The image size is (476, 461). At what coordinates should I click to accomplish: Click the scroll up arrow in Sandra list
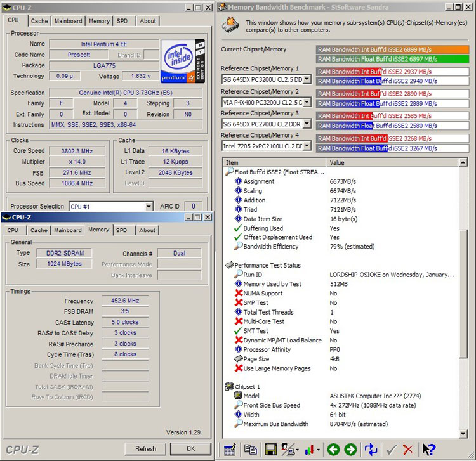463,162
